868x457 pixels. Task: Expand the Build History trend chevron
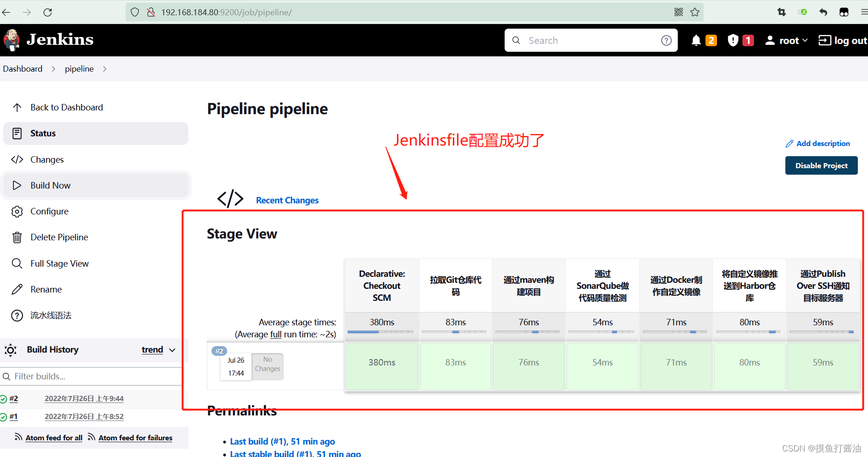point(173,350)
